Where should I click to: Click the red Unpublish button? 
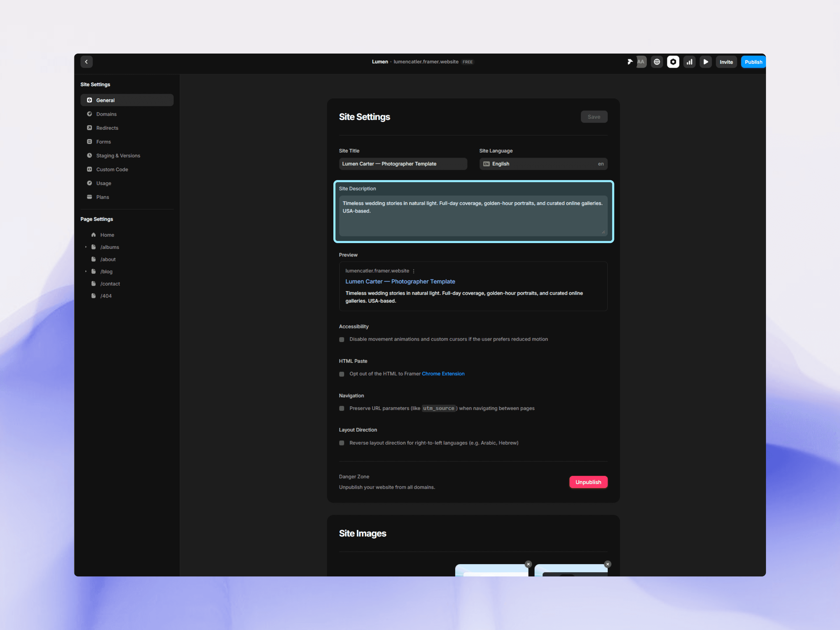(588, 482)
